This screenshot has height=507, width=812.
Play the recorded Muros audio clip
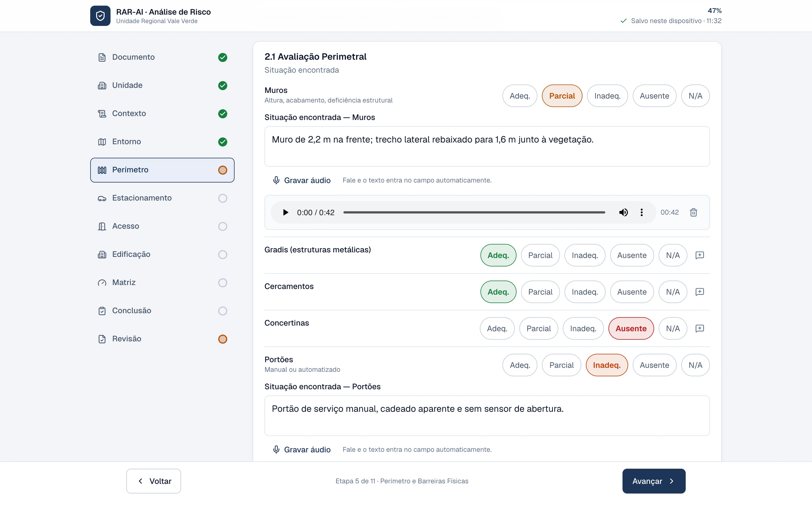pyautogui.click(x=286, y=212)
